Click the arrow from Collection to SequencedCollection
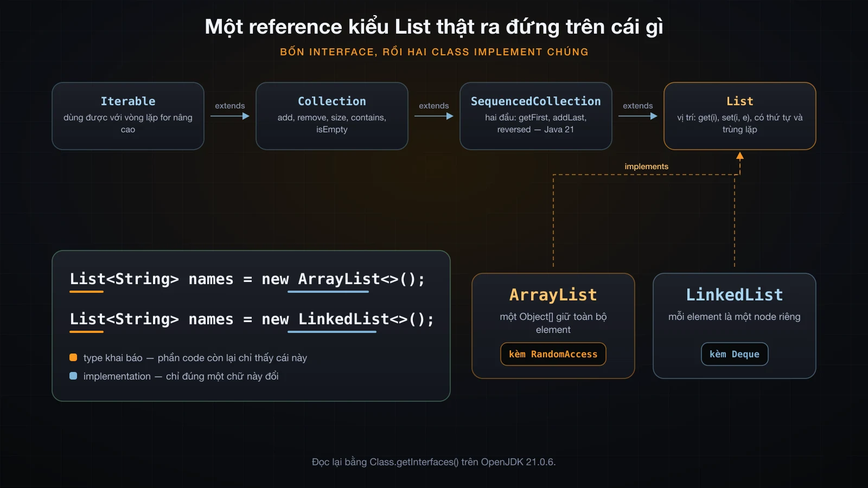The image size is (868, 488). 434,116
